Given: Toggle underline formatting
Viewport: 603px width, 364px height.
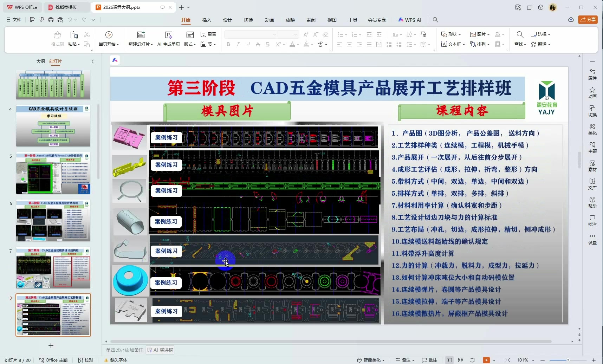Looking at the screenshot, I should pos(248,44).
